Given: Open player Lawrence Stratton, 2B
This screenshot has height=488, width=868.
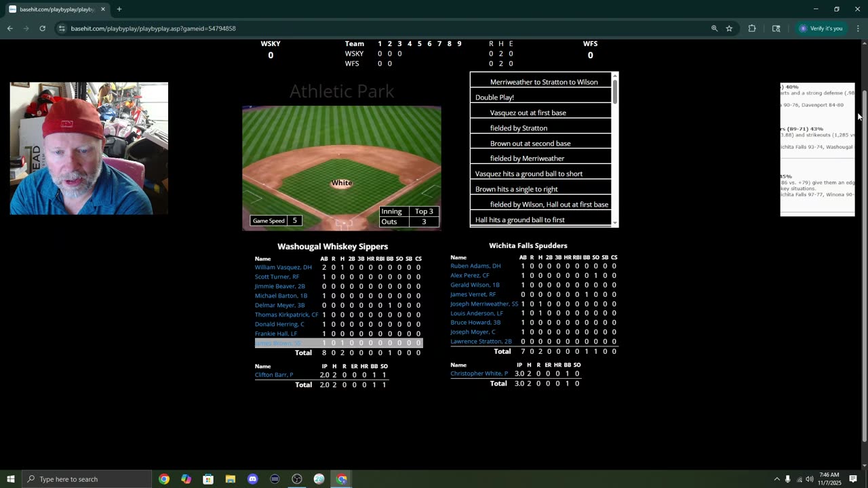Looking at the screenshot, I should coord(481,342).
